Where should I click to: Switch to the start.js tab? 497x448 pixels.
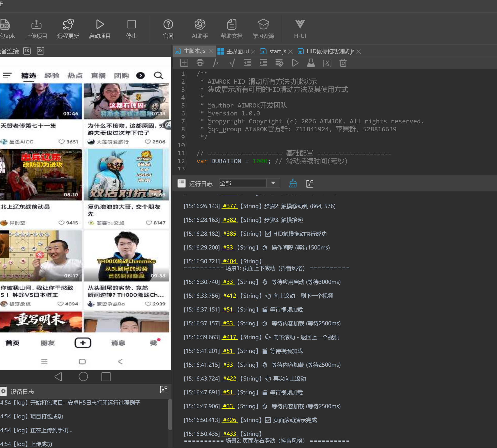pyautogui.click(x=273, y=51)
